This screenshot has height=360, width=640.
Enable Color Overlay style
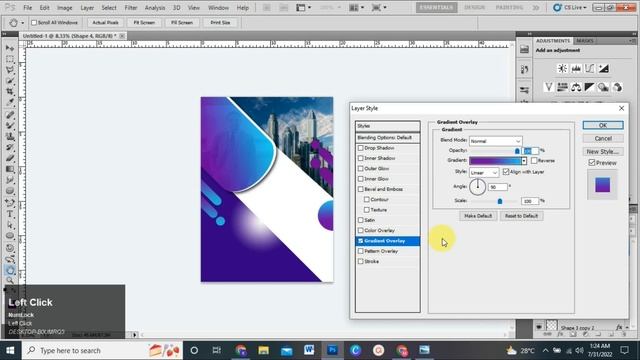(360, 230)
